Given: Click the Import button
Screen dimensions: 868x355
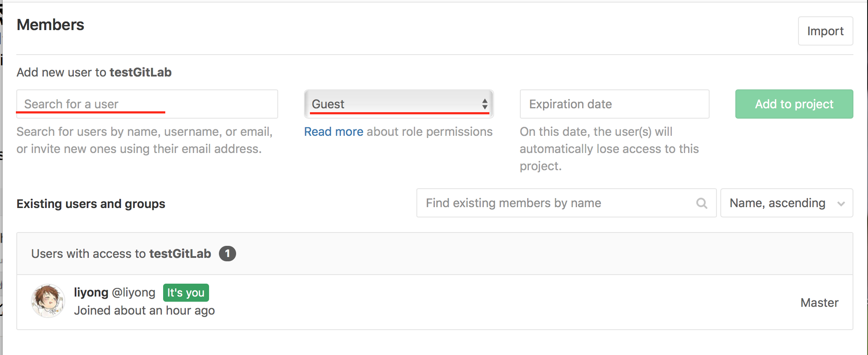Looking at the screenshot, I should (825, 31).
